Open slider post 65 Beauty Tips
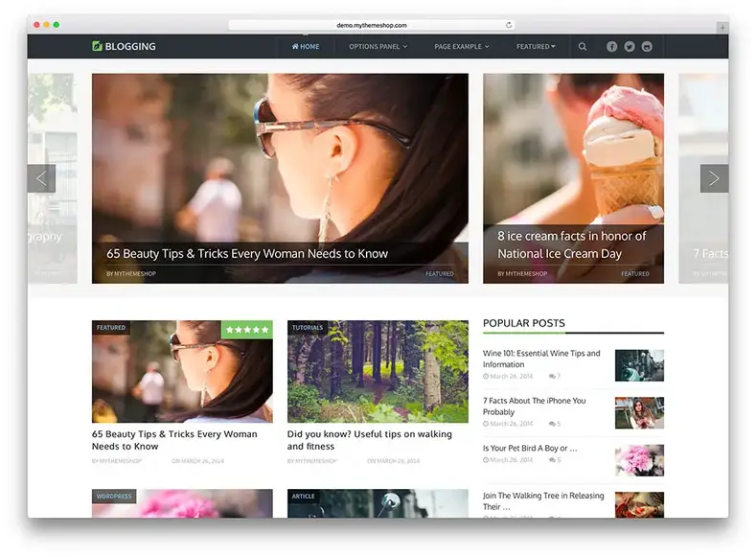The image size is (756, 557). point(247,254)
